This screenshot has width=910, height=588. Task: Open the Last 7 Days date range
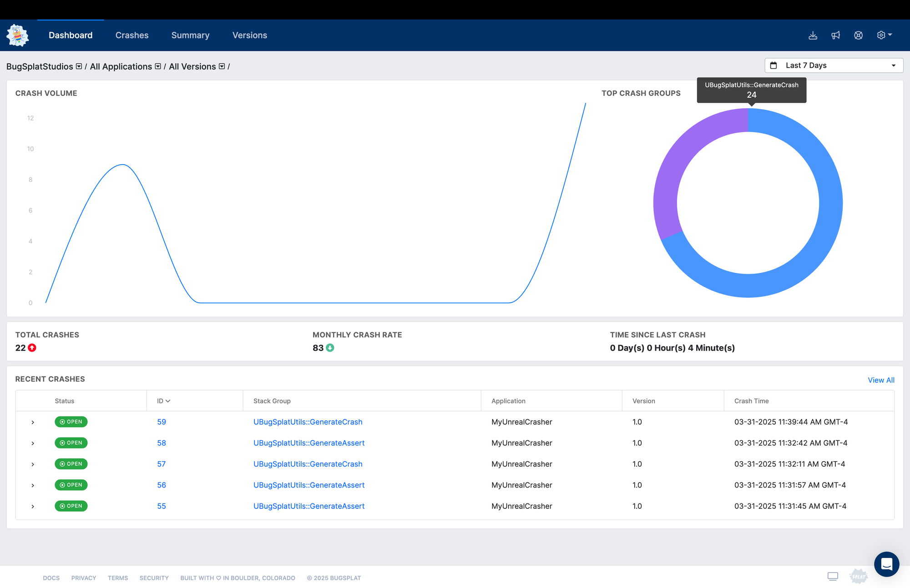(x=834, y=65)
